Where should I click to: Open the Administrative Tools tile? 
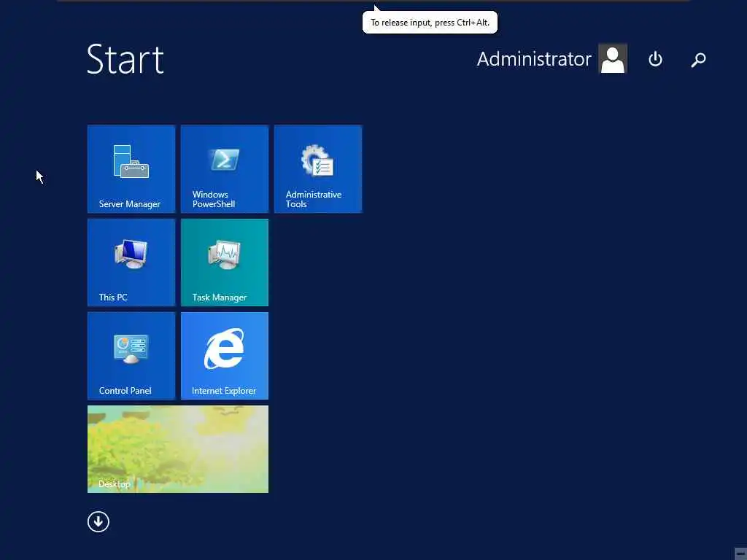pos(318,169)
